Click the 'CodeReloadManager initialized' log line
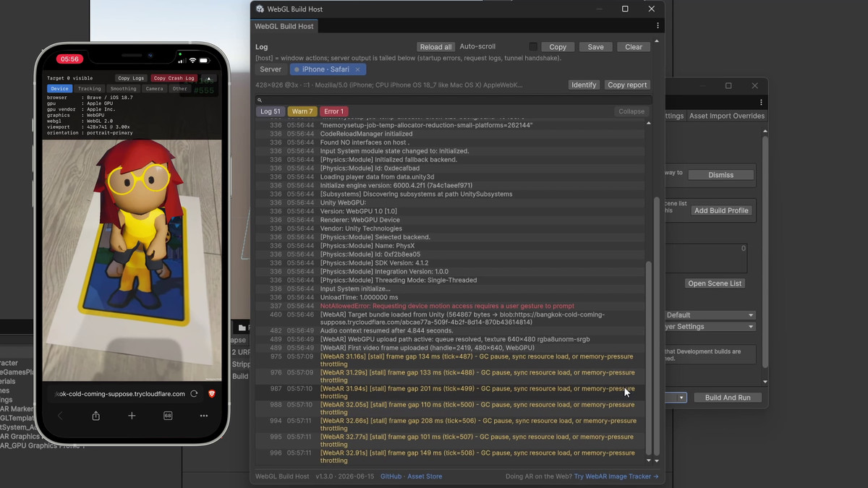Screen dimensions: 868x488 click(x=449, y=134)
